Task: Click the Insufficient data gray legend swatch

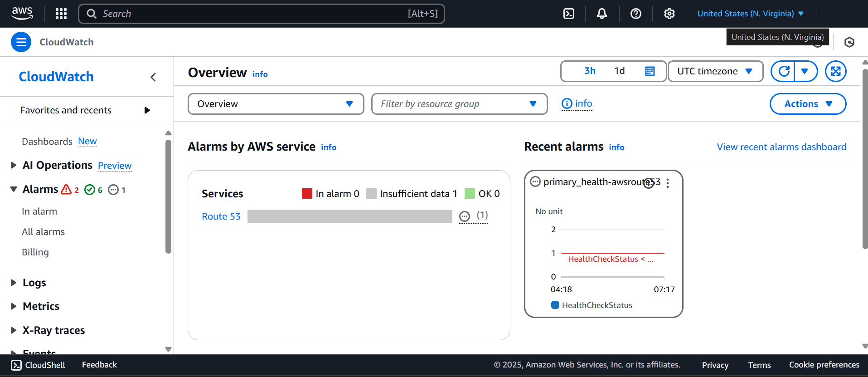Action: 371,194
